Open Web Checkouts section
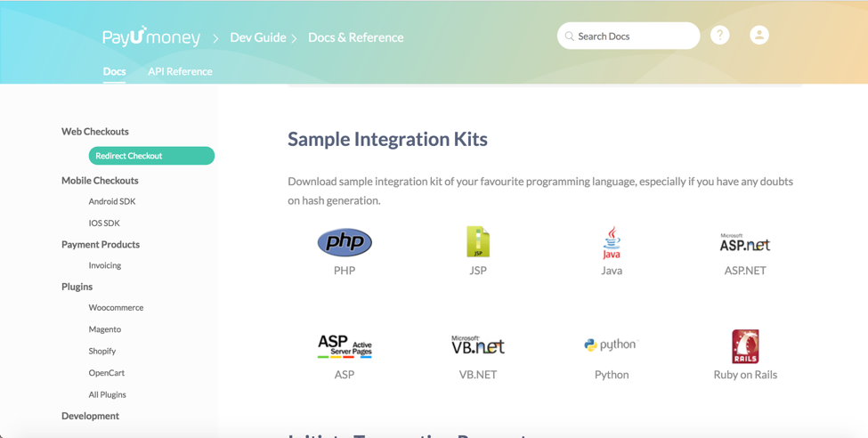Image resolution: width=868 pixels, height=438 pixels. (x=95, y=132)
